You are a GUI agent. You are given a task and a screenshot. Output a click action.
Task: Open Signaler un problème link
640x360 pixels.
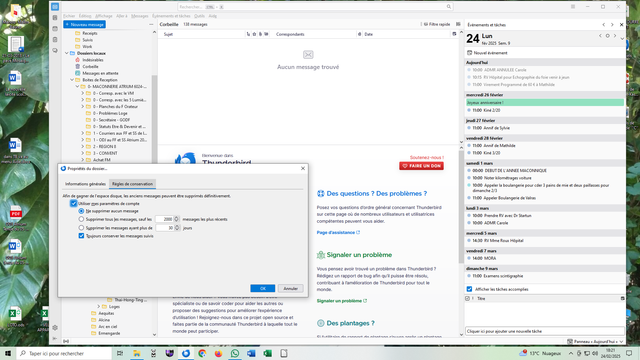pos(342,301)
